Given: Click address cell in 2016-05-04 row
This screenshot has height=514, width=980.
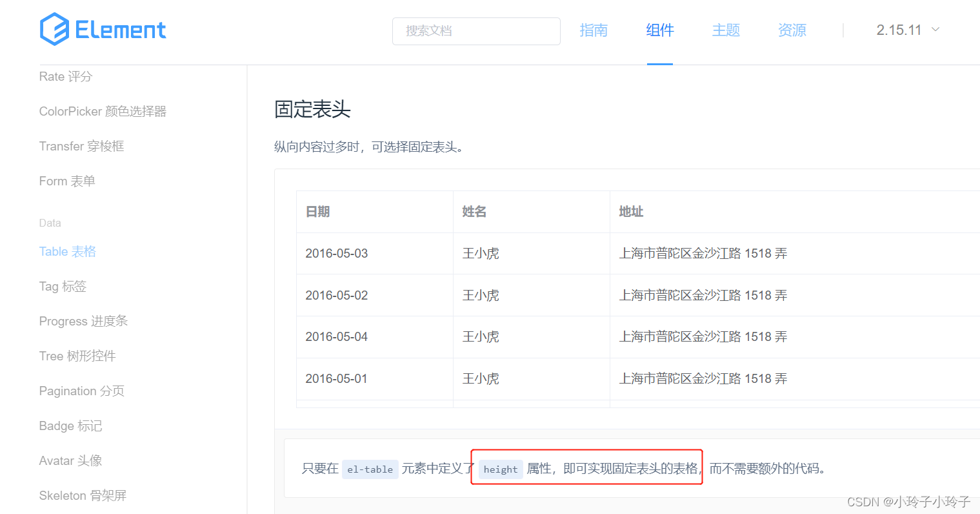Looking at the screenshot, I should [x=703, y=336].
